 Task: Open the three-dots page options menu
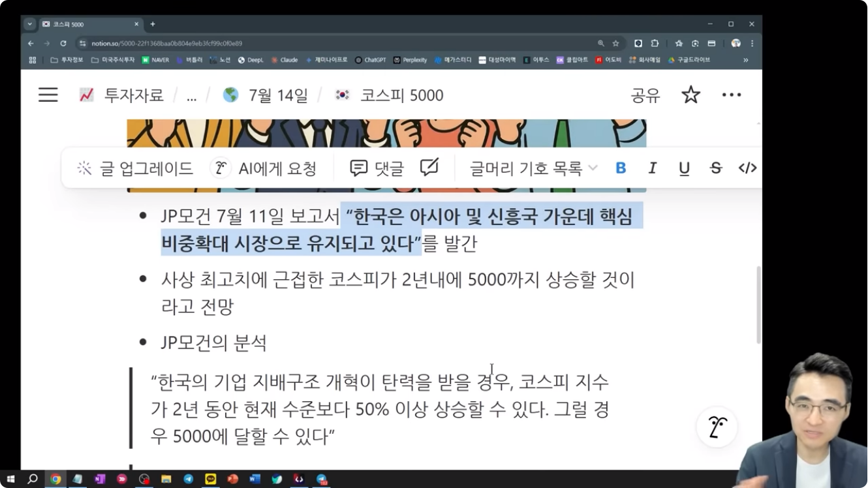click(731, 95)
